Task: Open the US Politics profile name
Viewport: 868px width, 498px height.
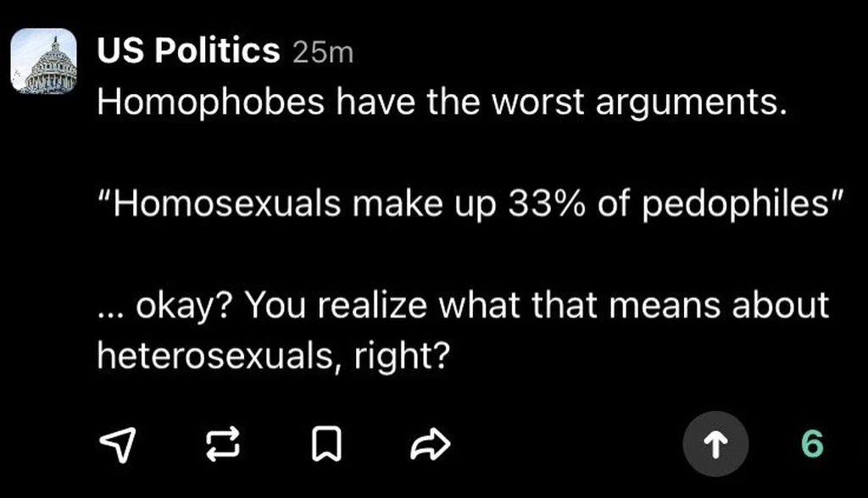Action: pyautogui.click(x=188, y=52)
